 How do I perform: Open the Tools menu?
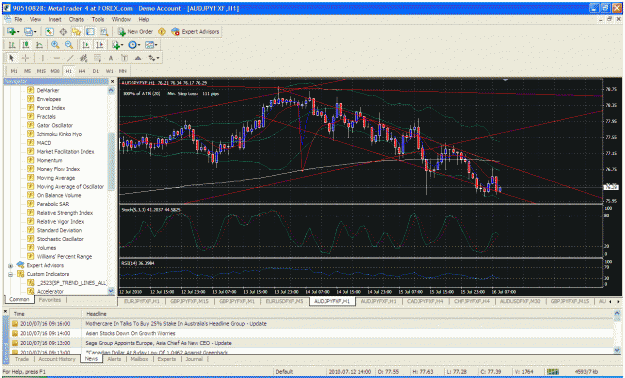[x=98, y=19]
